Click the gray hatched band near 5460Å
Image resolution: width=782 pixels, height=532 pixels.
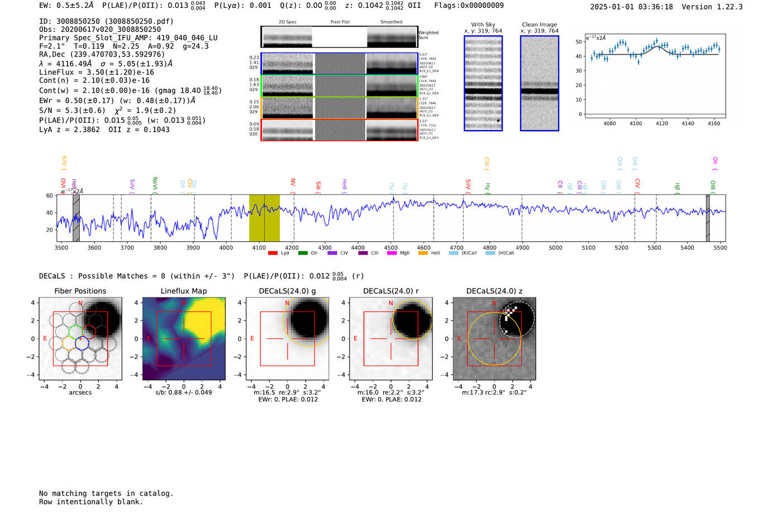(x=708, y=218)
